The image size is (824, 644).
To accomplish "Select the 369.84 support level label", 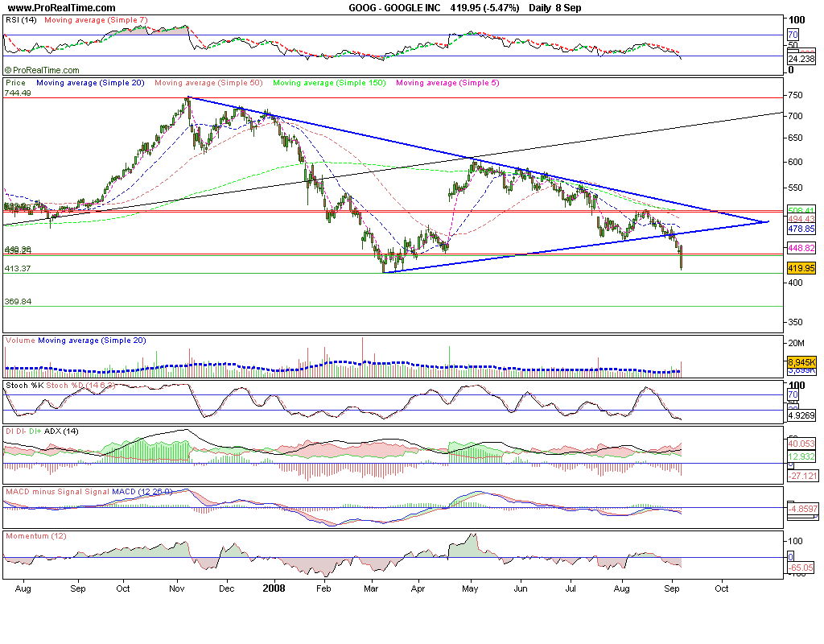I will 18,301.
